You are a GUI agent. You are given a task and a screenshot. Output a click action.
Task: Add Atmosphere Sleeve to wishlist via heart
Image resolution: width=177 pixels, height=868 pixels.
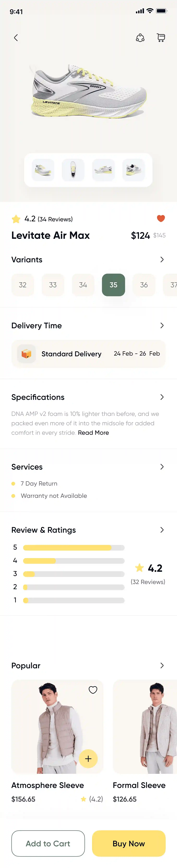point(93,690)
